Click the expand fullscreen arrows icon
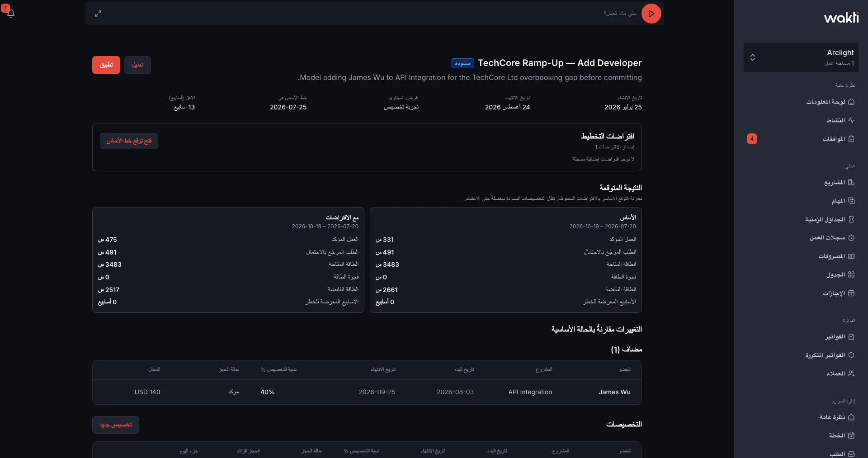The image size is (868, 458). coord(98,14)
